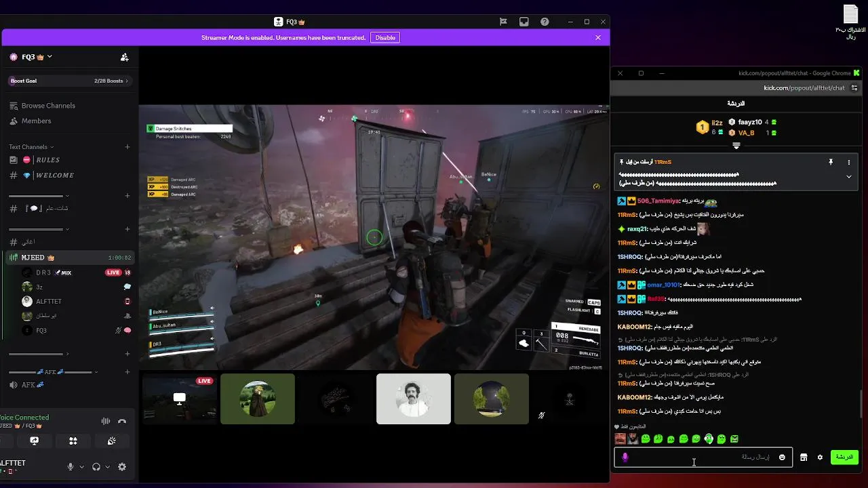868x488 pixels.
Task: Open microphone input options chevron
Action: click(81, 467)
